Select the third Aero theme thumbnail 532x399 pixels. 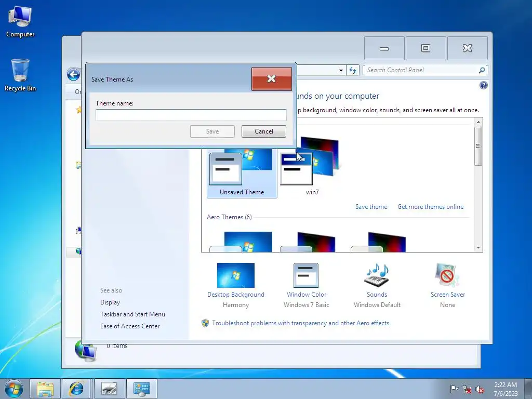(x=378, y=242)
